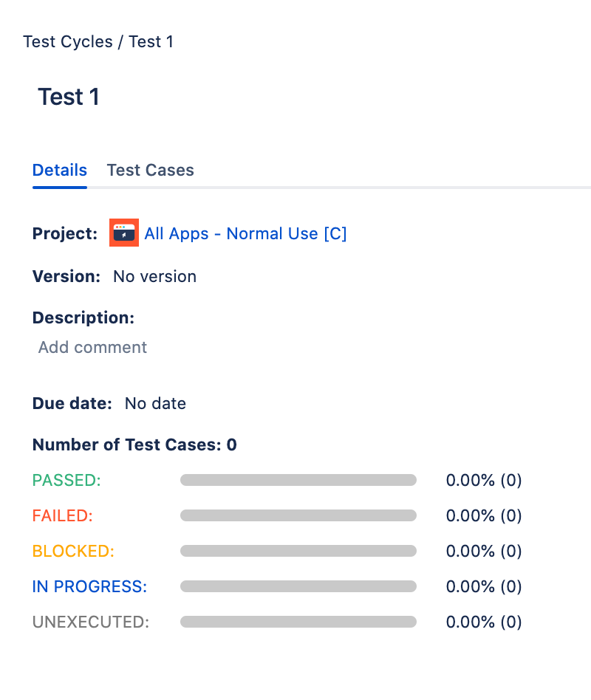The width and height of the screenshot is (591, 700).
Task: Select the Details tab
Action: point(59,170)
